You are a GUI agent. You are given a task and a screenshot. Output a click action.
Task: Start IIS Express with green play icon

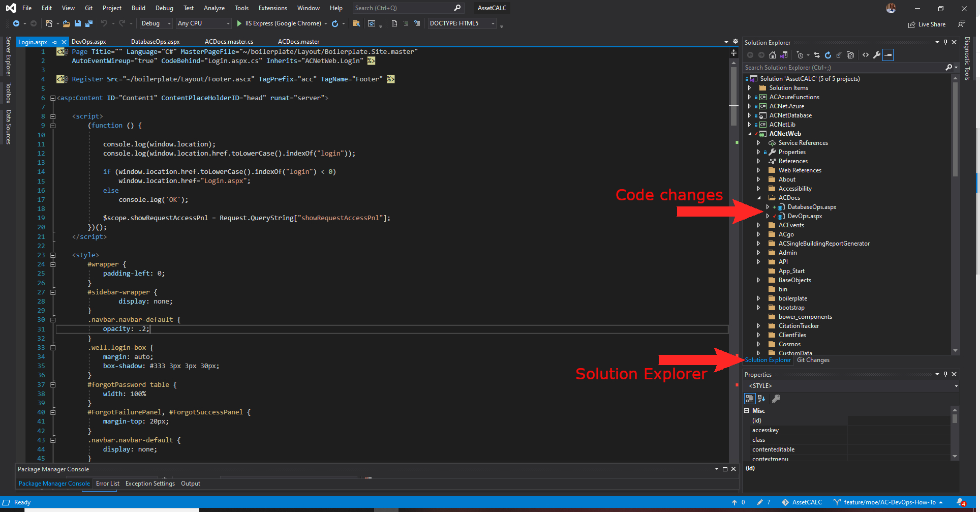(239, 23)
